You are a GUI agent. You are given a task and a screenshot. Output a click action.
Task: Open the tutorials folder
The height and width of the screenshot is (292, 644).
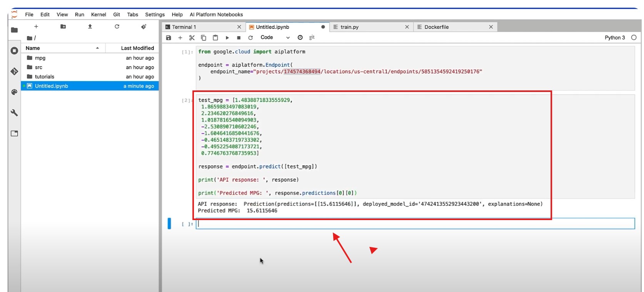(45, 77)
